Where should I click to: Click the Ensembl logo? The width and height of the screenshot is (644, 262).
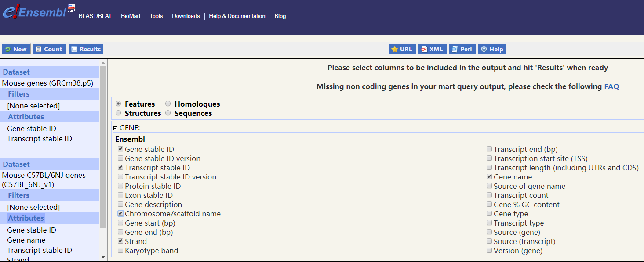coord(35,11)
